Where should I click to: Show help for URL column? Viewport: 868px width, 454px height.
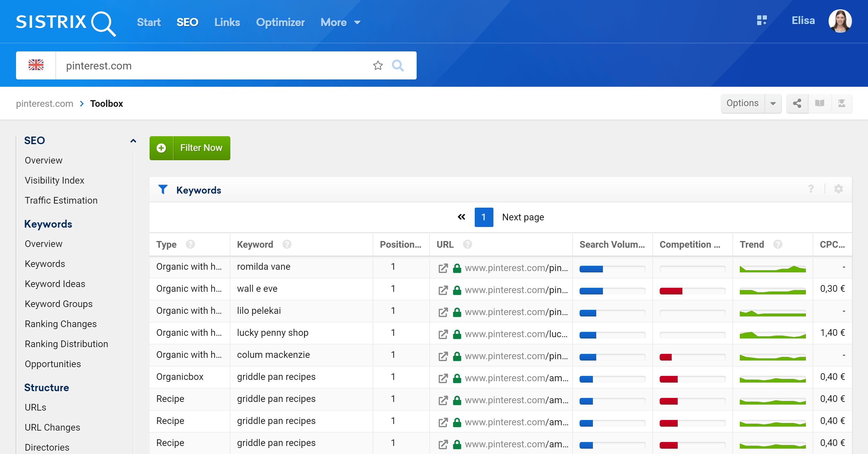coord(467,244)
